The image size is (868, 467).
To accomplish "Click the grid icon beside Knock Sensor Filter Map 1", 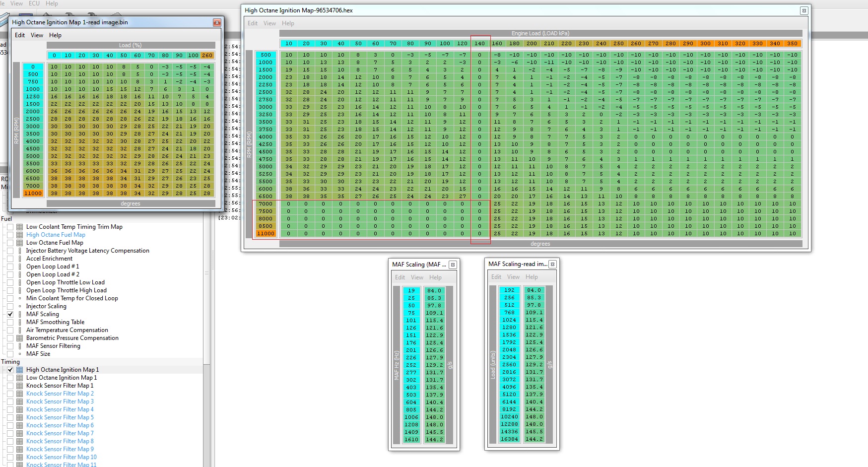I will tap(20, 386).
